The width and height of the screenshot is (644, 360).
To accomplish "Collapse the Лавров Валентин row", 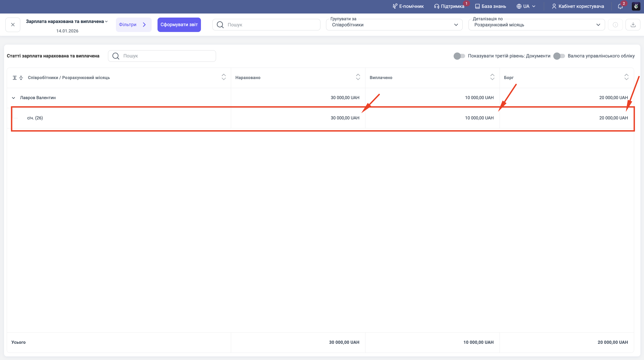I will point(14,98).
